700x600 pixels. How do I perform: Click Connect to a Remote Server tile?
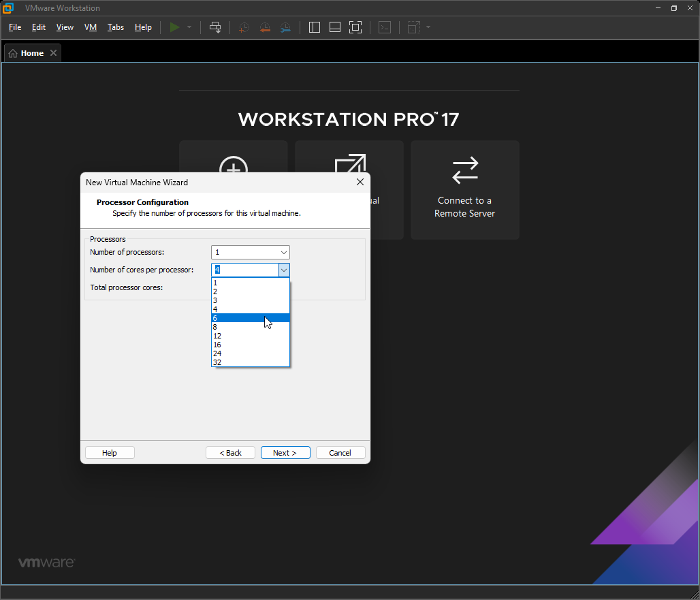pos(464,190)
